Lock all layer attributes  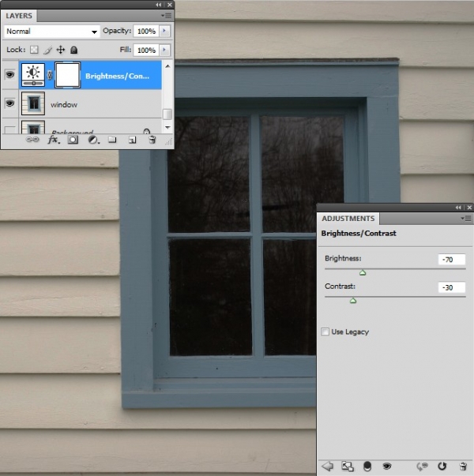pyautogui.click(x=73, y=50)
